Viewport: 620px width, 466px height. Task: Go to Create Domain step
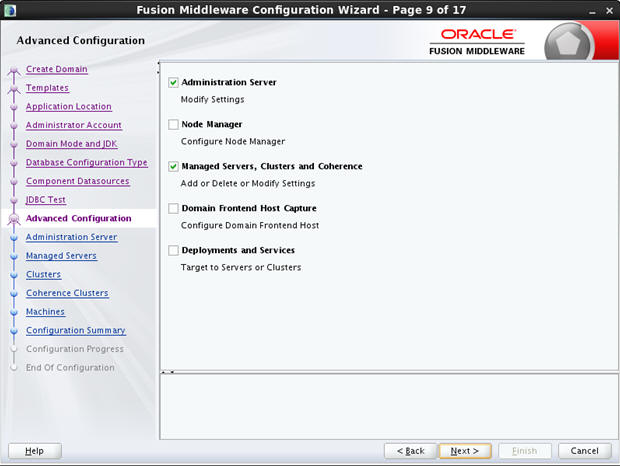click(x=57, y=69)
